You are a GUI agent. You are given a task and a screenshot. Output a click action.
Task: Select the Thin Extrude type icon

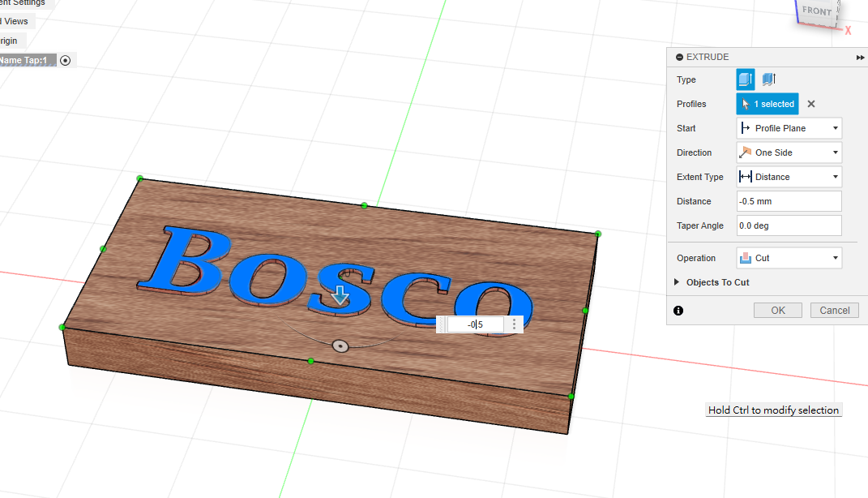pos(768,79)
